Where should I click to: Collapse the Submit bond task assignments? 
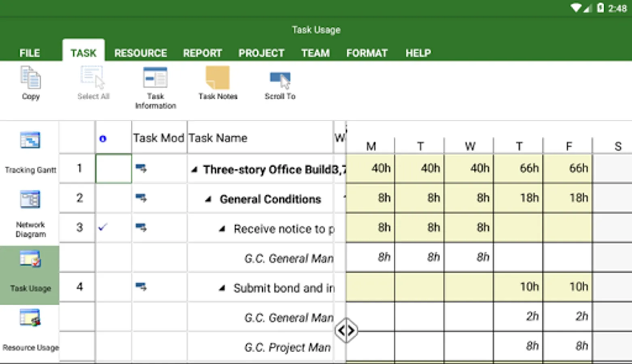pyautogui.click(x=222, y=288)
